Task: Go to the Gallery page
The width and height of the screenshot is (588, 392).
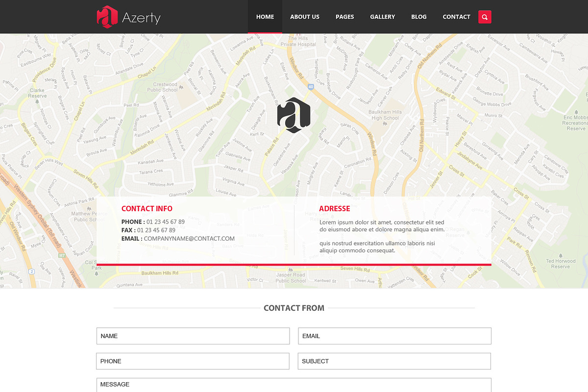Action: (x=383, y=17)
